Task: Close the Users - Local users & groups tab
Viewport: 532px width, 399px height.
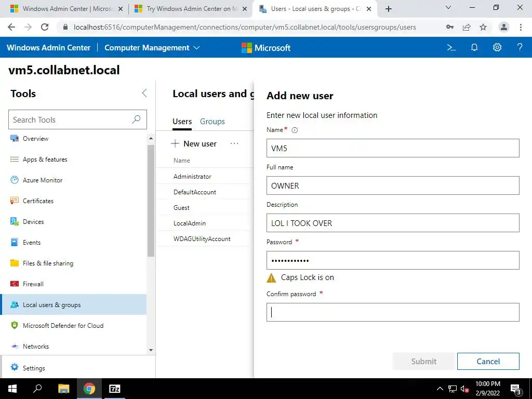Action: tap(369, 9)
